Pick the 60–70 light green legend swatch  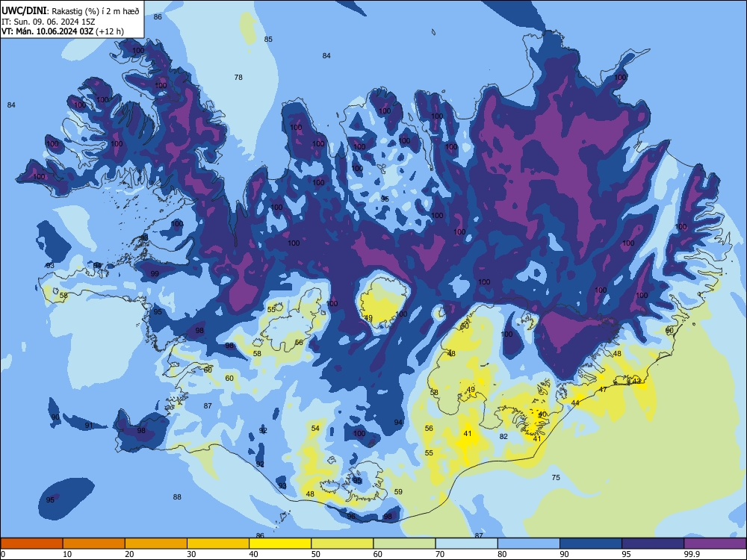click(404, 544)
